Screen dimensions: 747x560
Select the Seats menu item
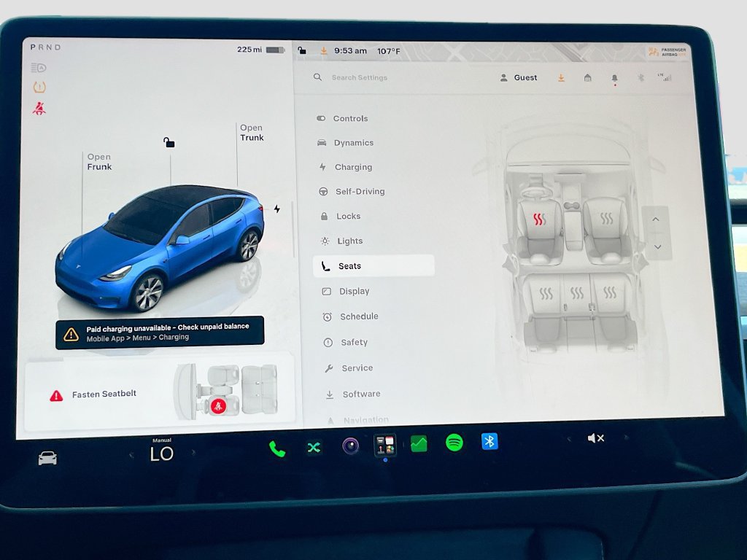pos(373,265)
